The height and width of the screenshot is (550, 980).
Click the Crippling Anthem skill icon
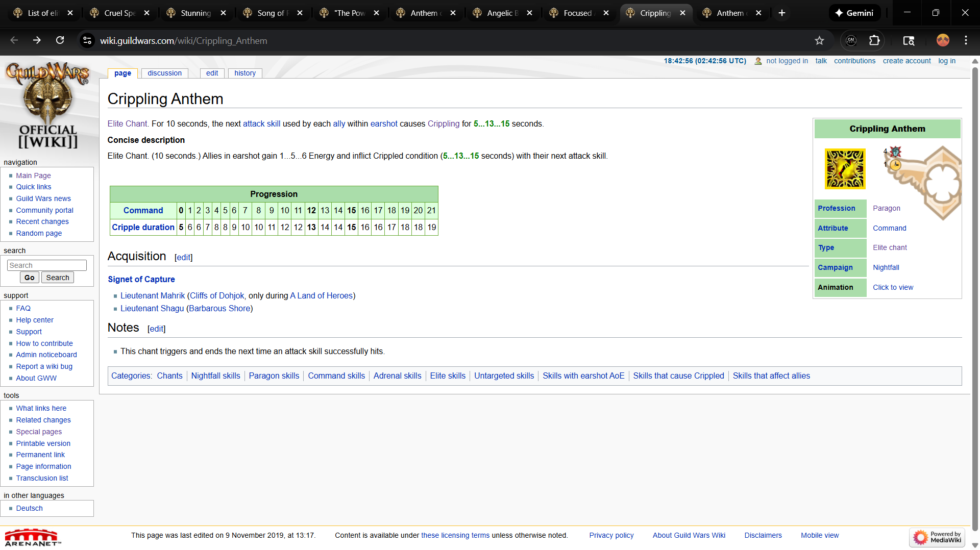845,169
